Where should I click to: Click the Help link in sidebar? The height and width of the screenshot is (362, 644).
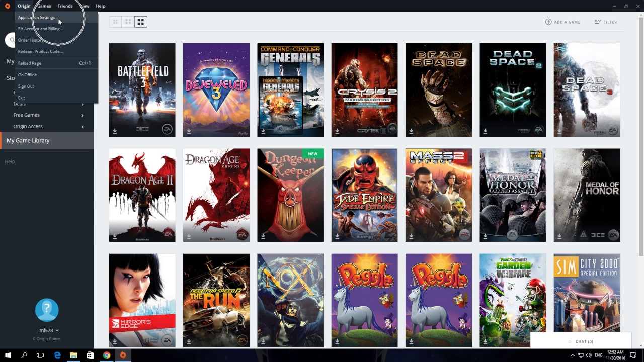(x=10, y=161)
